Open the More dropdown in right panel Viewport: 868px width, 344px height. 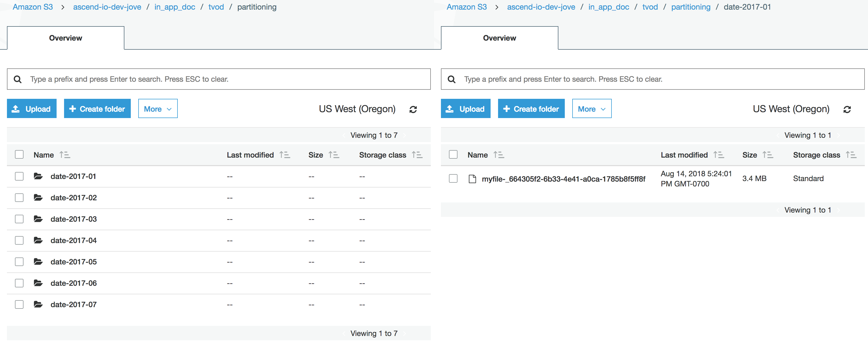coord(592,109)
